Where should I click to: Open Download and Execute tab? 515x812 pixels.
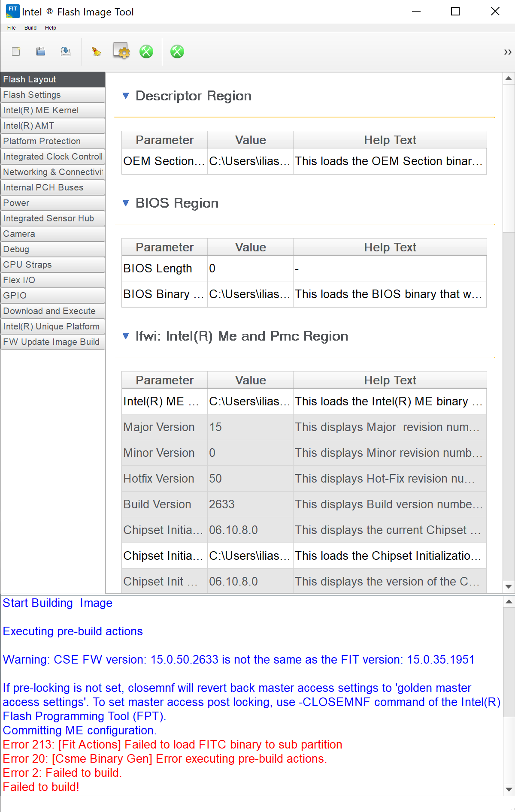pyautogui.click(x=53, y=311)
